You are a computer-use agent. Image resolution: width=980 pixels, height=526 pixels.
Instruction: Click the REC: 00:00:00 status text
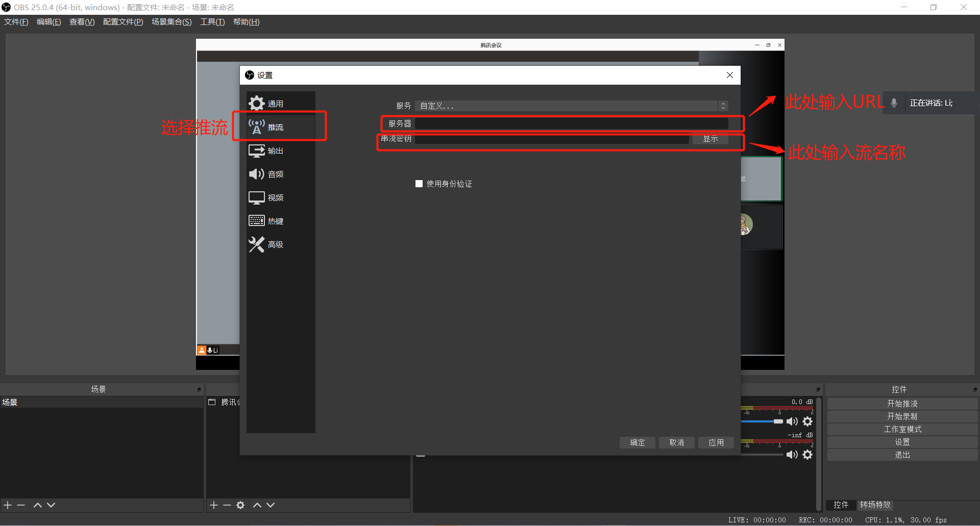(825, 520)
